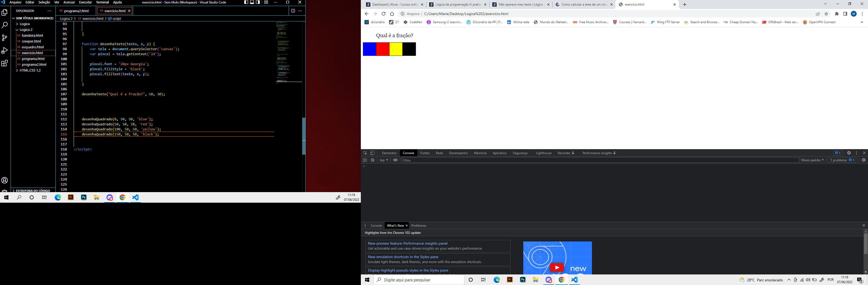Open Run and Debug view in VS Code
The width and height of the screenshot is (868, 285).
(x=5, y=50)
